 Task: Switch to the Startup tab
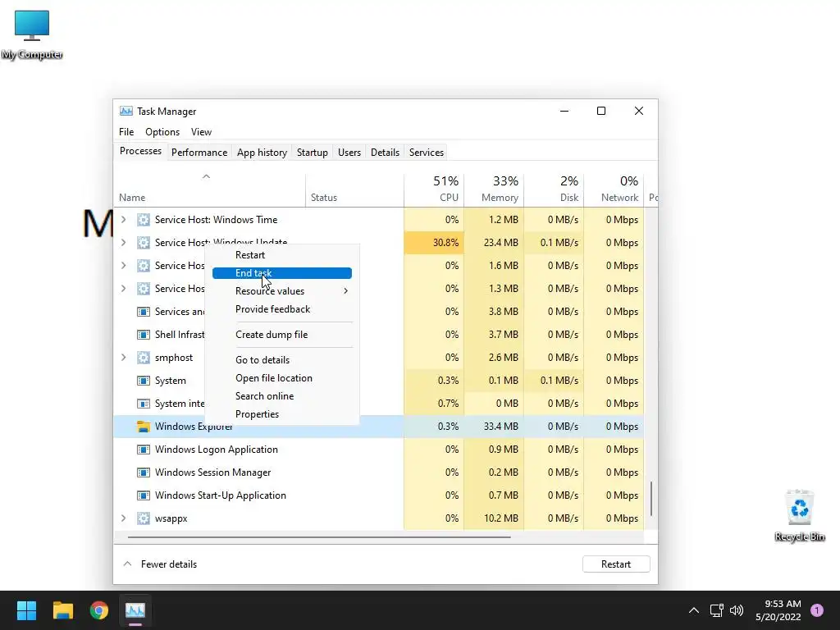313,152
